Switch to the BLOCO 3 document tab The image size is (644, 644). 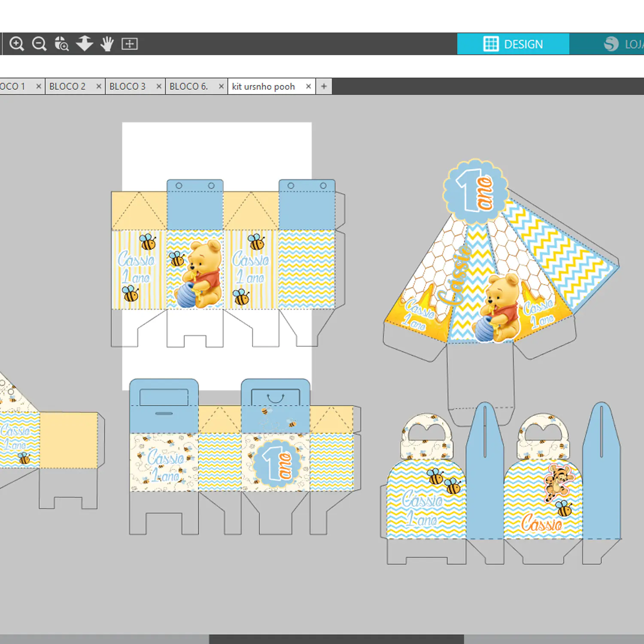point(128,86)
